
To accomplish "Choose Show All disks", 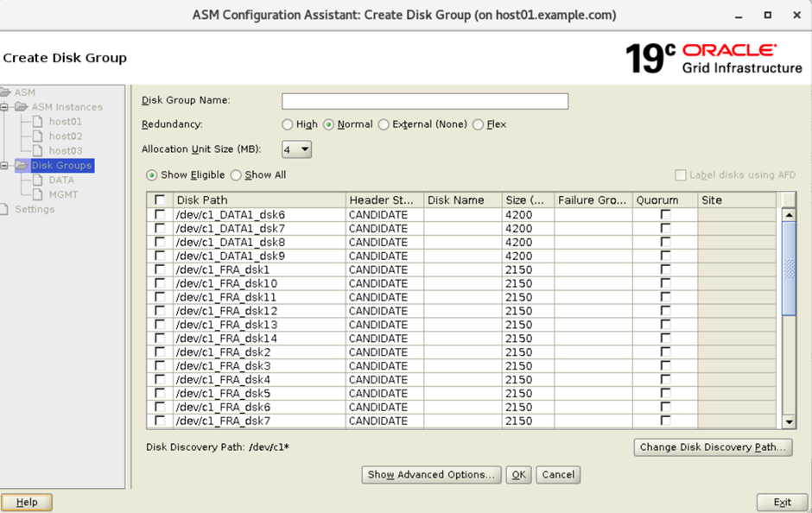I will 236,175.
